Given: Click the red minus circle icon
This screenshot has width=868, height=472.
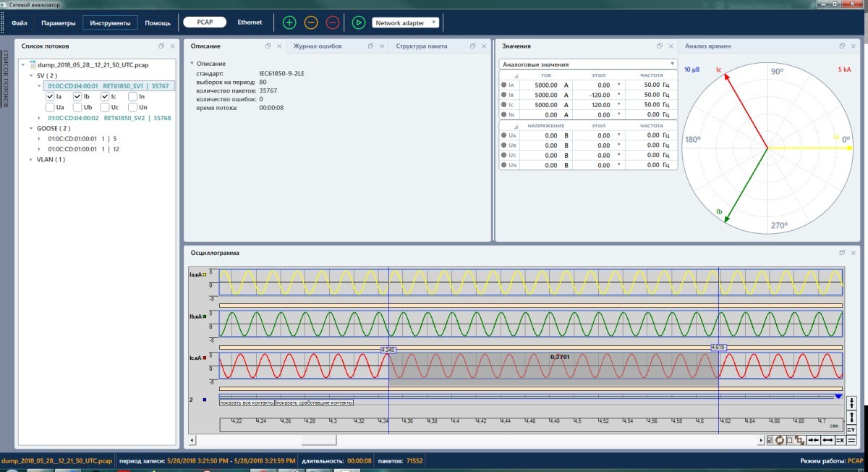Looking at the screenshot, I should click(x=332, y=22).
